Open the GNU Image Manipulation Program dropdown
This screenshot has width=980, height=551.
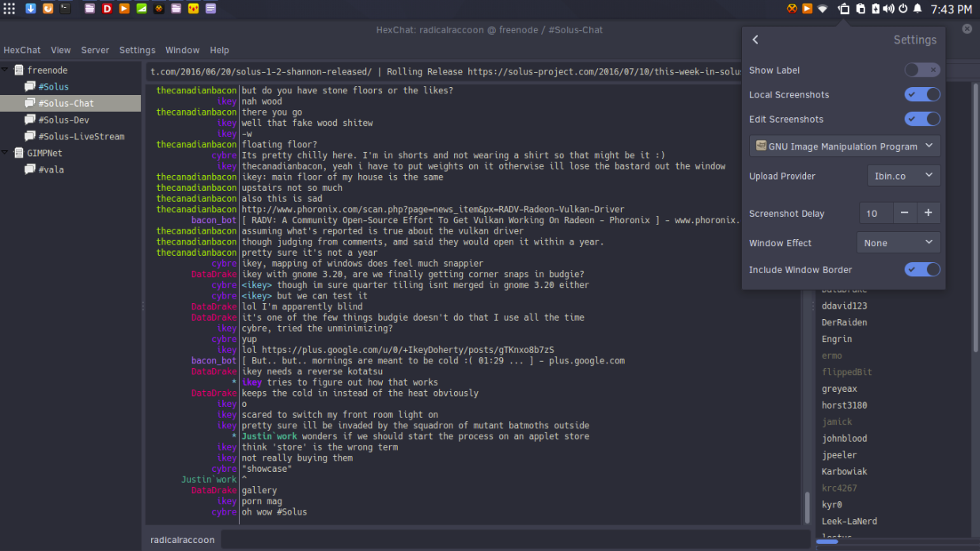pos(845,146)
